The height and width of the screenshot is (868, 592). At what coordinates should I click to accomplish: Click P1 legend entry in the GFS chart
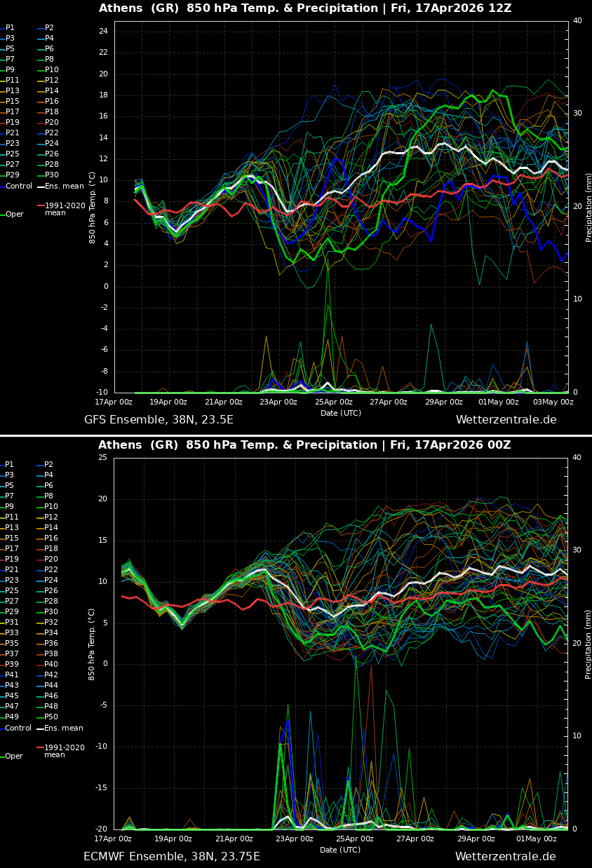(x=10, y=28)
